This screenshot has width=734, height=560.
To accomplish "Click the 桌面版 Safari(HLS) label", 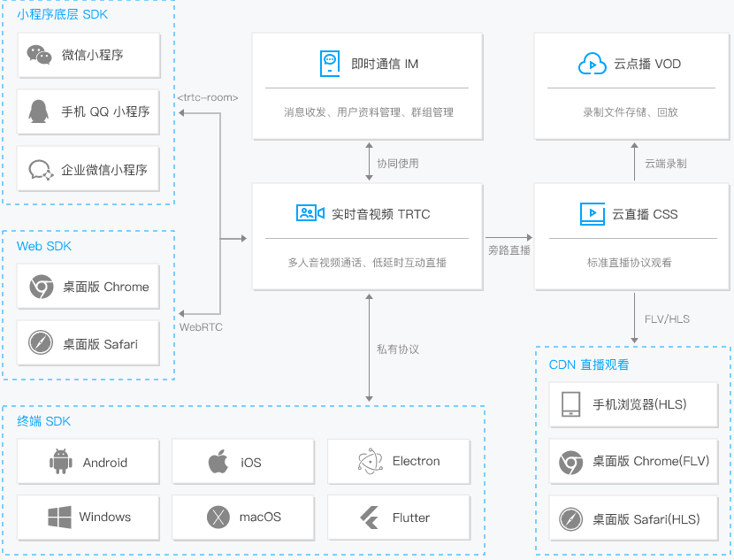I will 646,519.
